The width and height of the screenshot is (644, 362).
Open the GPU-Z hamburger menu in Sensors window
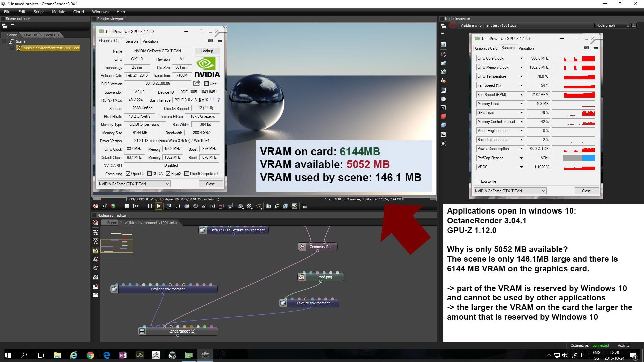tap(596, 47)
